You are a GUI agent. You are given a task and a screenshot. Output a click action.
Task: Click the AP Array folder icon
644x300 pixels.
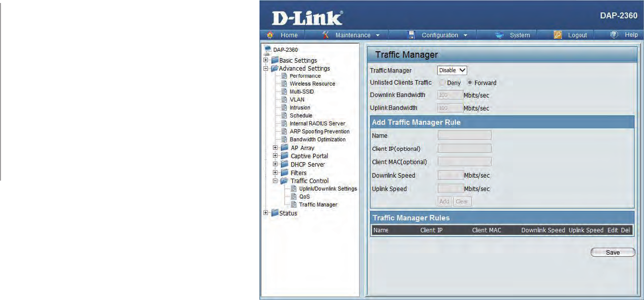tap(284, 148)
